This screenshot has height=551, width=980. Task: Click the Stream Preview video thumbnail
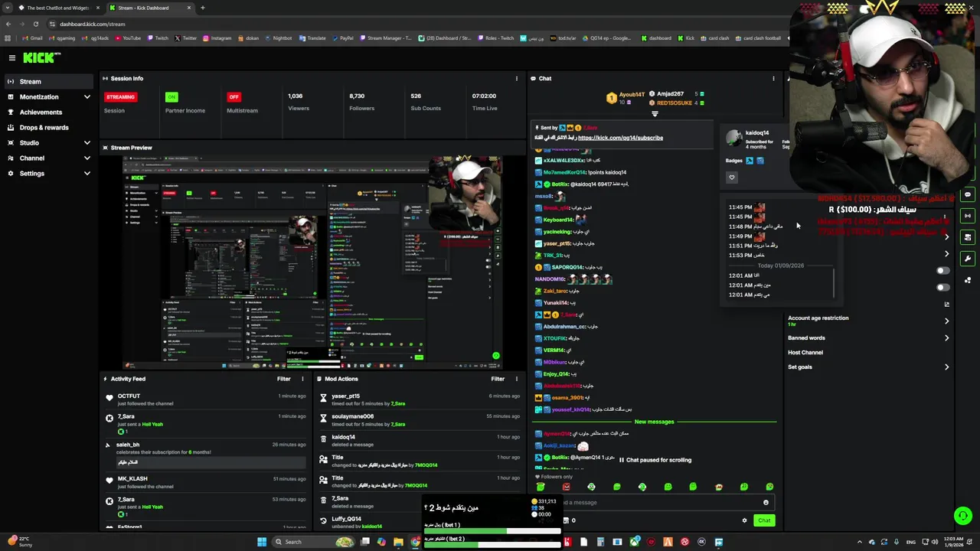coord(312,262)
